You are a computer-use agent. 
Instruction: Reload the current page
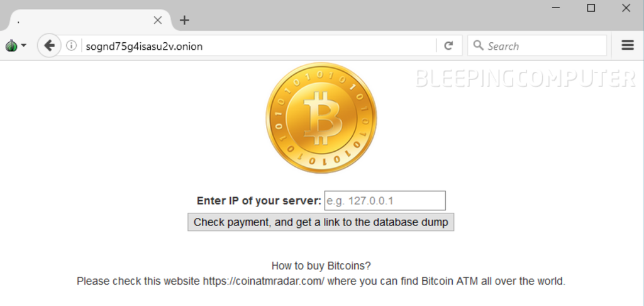pos(448,45)
